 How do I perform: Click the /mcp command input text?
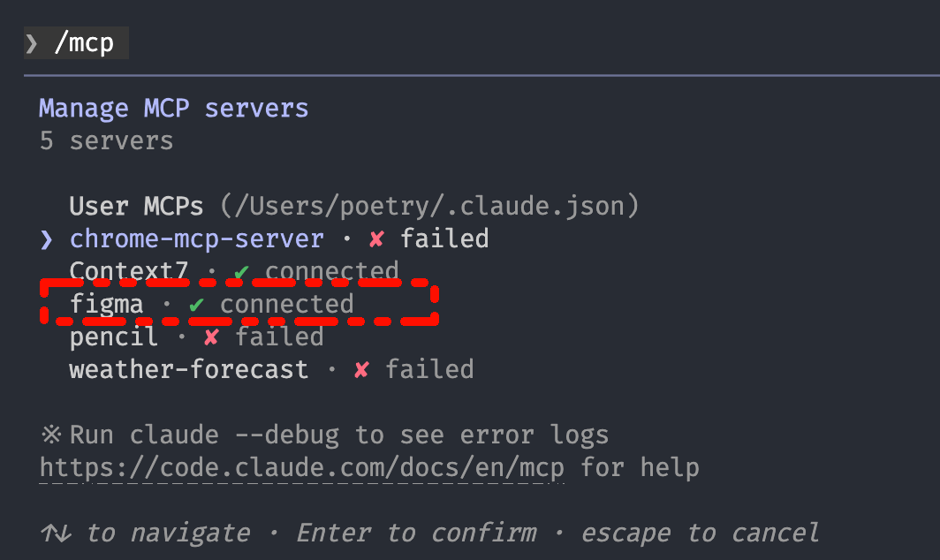(x=84, y=42)
